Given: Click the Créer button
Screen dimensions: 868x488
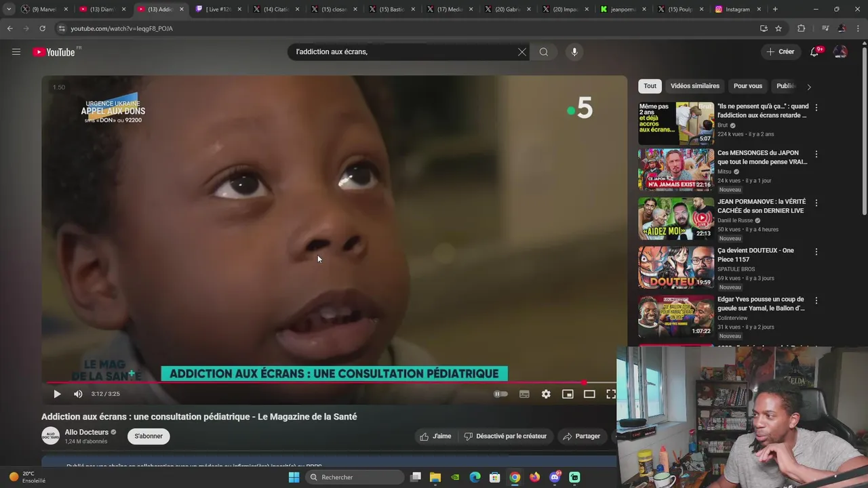Looking at the screenshot, I should tap(780, 52).
